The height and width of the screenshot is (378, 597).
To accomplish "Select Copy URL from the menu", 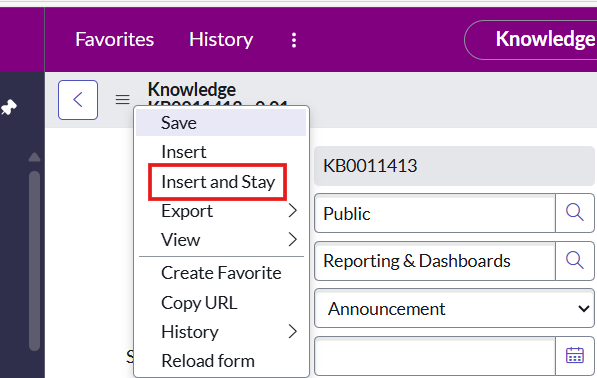I will (x=221, y=303).
